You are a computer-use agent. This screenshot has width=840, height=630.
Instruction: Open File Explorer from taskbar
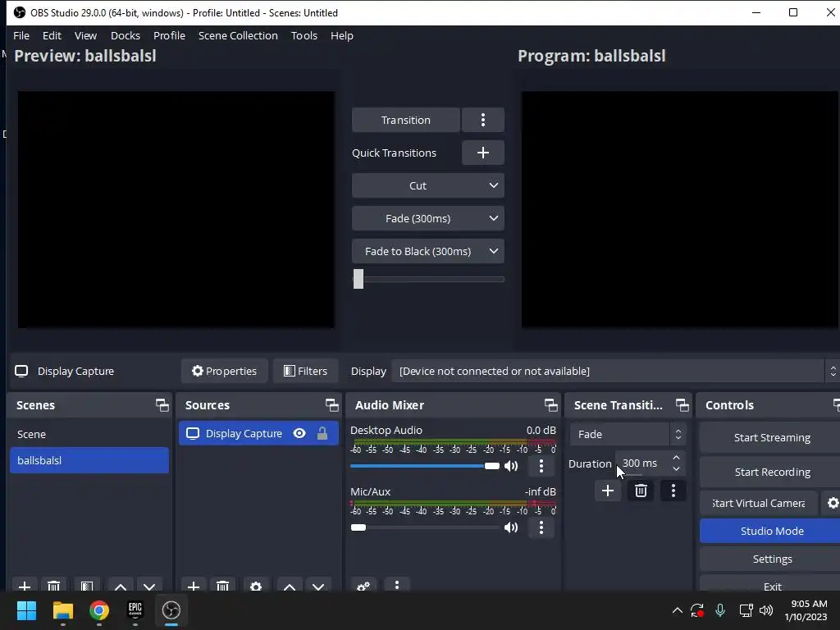[x=62, y=610]
